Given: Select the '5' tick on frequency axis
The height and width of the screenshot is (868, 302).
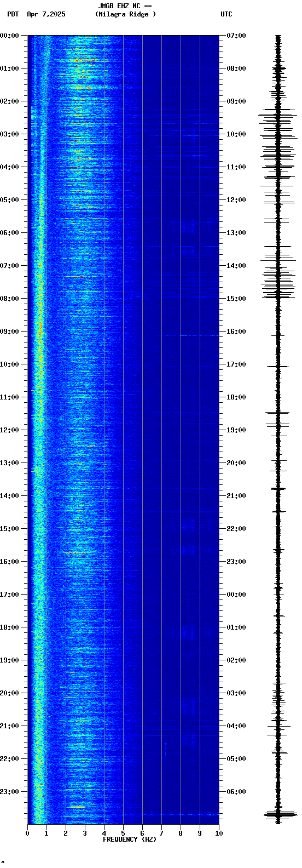Looking at the screenshot, I should [123, 833].
